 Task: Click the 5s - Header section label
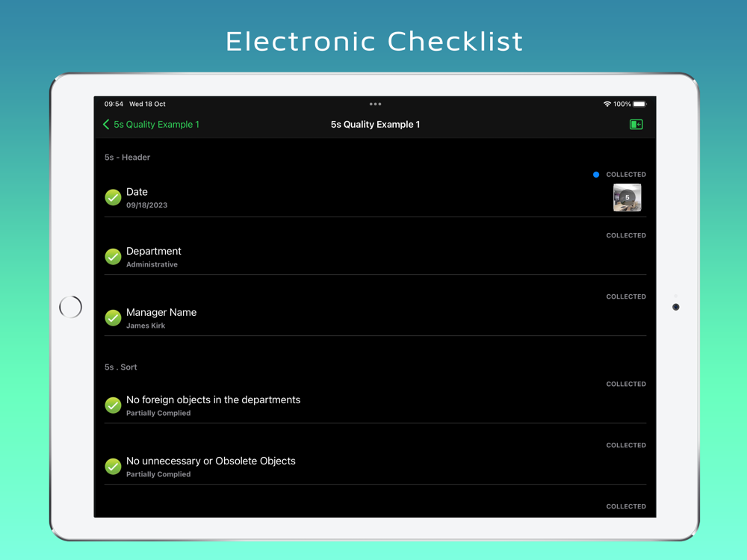coord(127,157)
